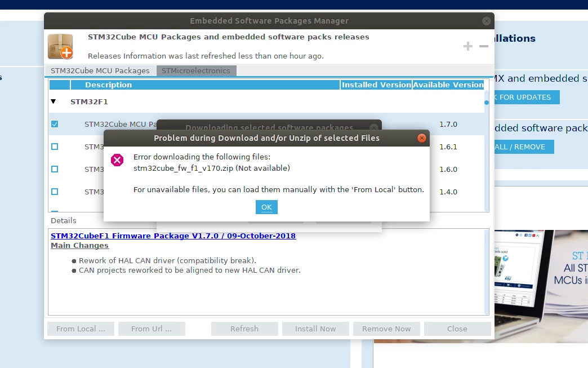Click Remove Now button

(386, 329)
